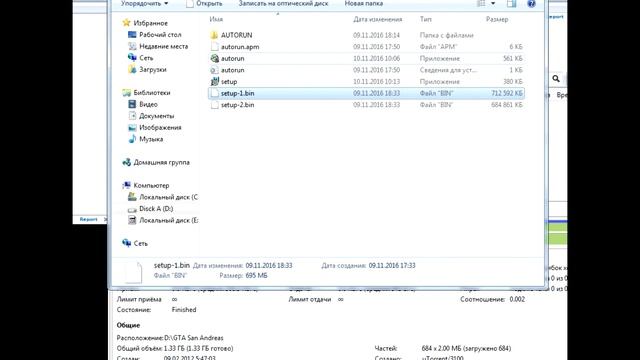Open help with the question mark icon

coord(531,4)
